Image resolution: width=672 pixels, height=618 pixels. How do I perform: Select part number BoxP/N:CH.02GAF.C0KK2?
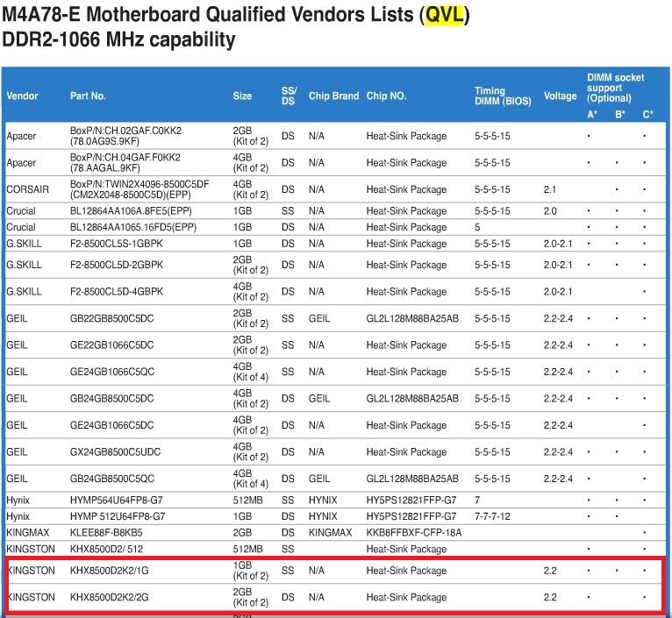point(125,131)
